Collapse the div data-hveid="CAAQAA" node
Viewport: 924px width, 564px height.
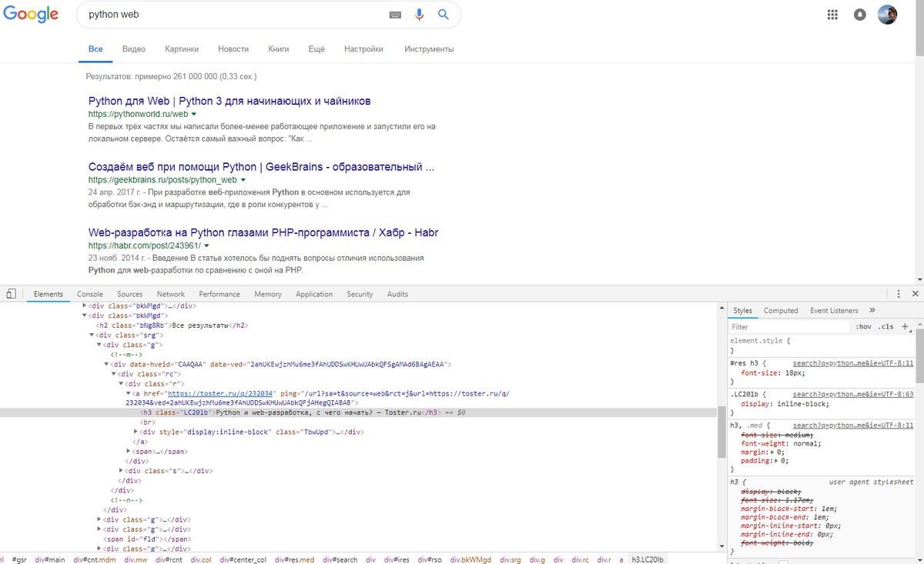coord(106,364)
